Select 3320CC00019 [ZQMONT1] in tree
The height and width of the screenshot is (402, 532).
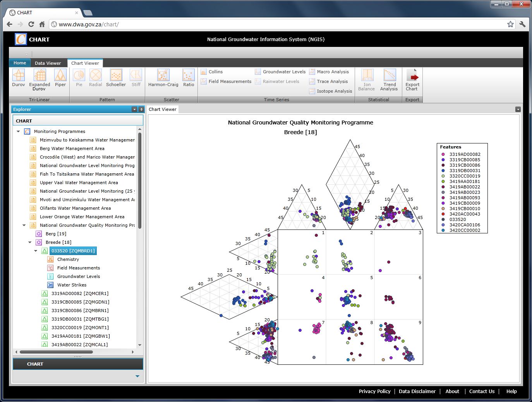(80, 328)
